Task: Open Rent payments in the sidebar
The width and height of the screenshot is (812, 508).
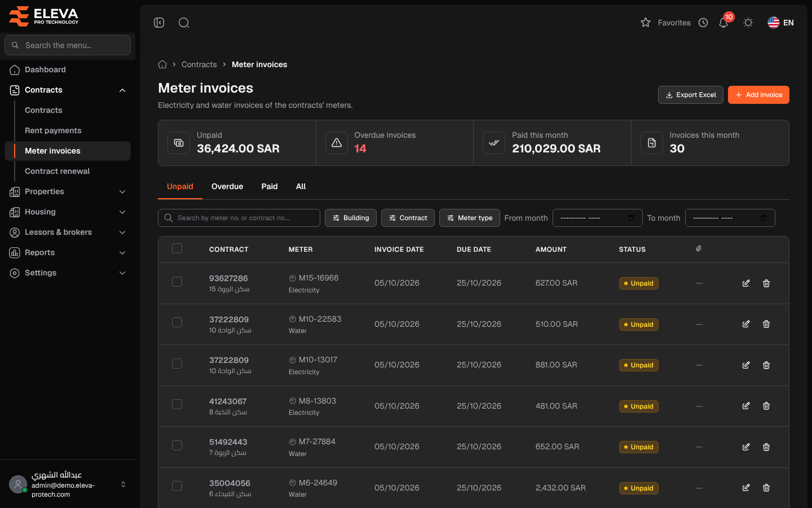Action: (53, 130)
